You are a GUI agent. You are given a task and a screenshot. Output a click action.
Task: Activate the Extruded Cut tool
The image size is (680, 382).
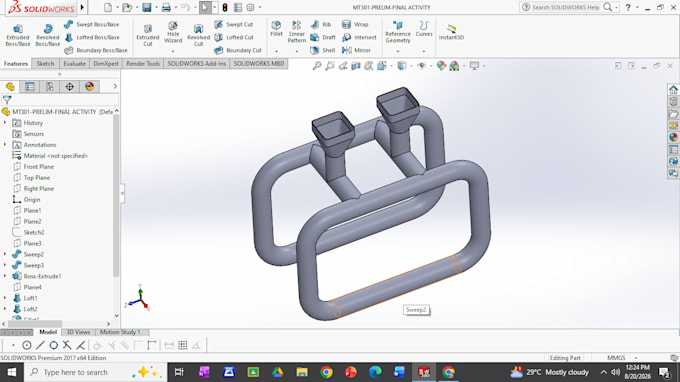click(x=148, y=35)
